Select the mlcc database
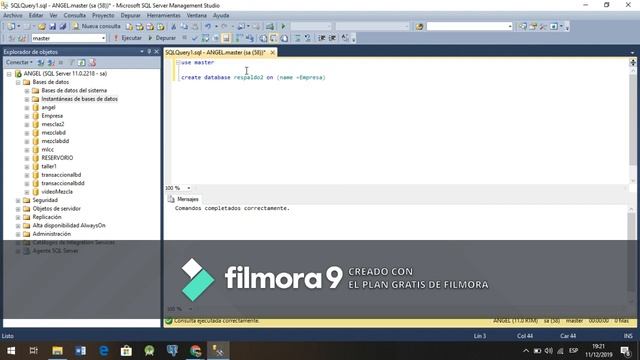640x360 pixels. [x=47, y=149]
